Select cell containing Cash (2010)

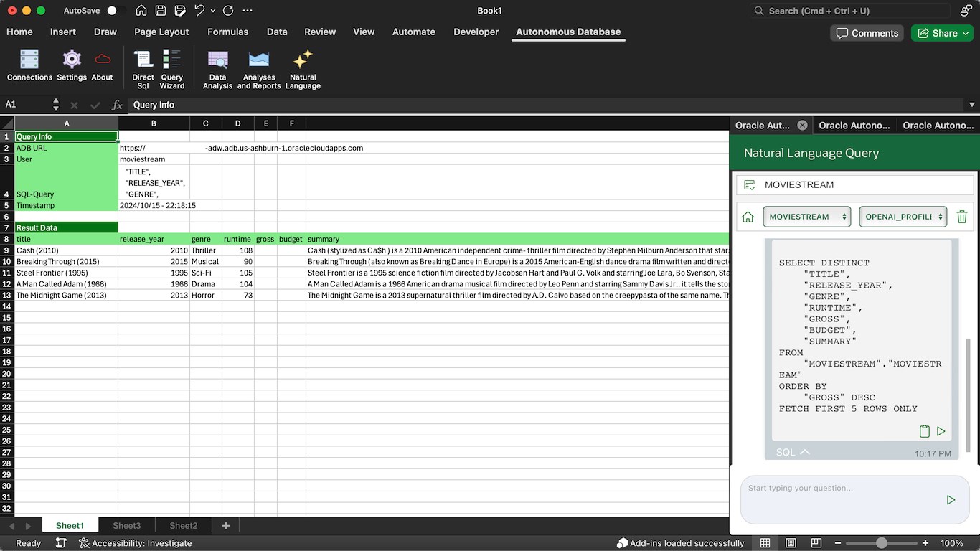click(x=66, y=250)
